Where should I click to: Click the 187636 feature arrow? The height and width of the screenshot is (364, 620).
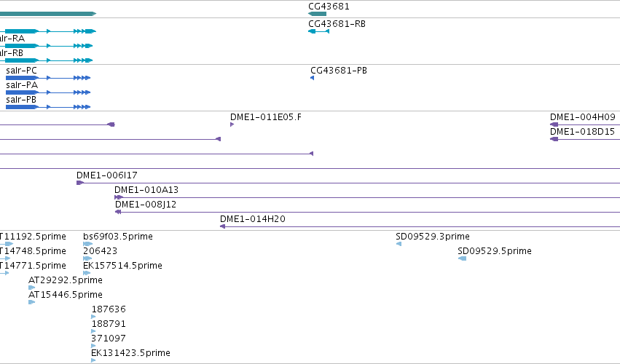[x=93, y=317]
